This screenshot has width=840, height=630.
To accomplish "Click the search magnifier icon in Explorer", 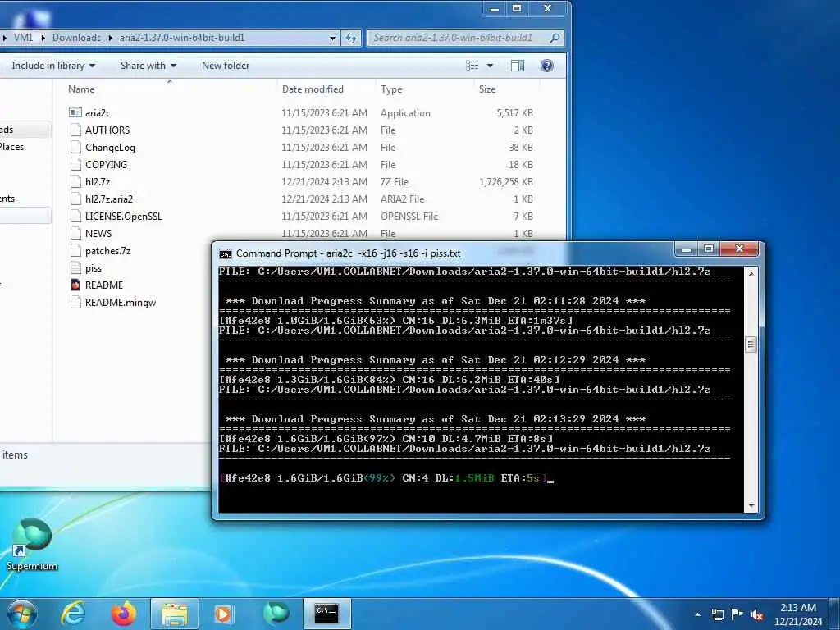I will 555,38.
